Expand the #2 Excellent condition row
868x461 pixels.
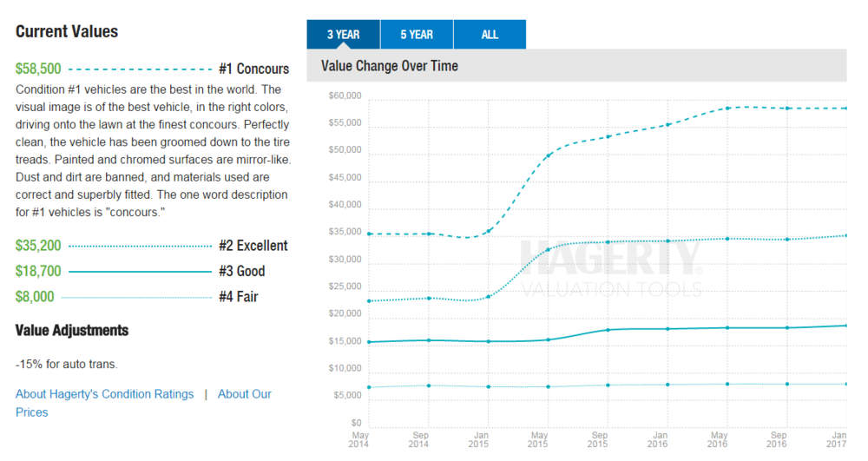pyautogui.click(x=253, y=246)
